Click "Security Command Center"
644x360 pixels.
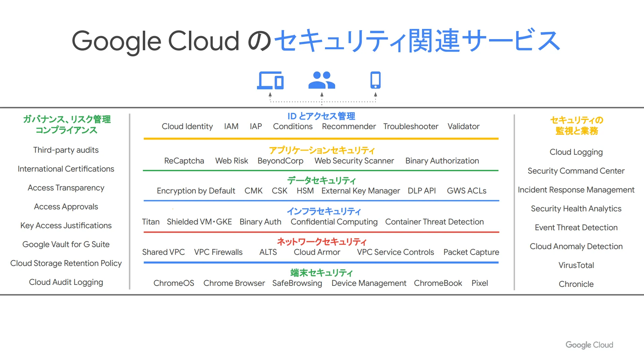tap(576, 171)
